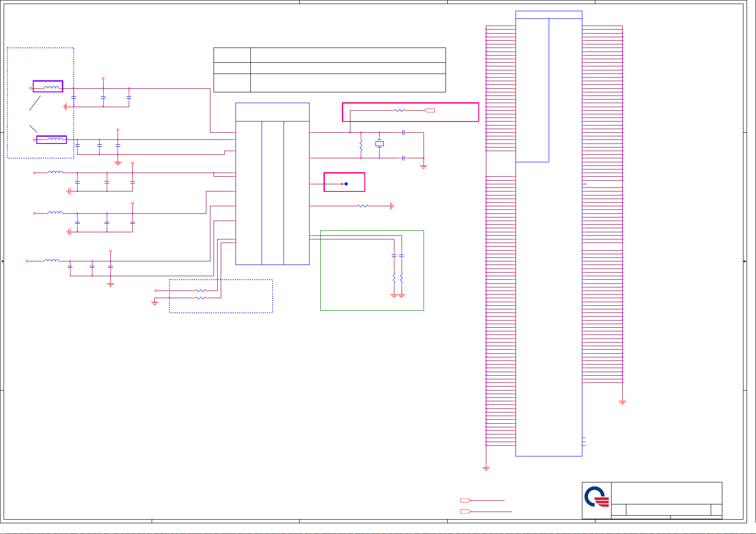Select the ground symbol below the right connector bus

pyautogui.click(x=622, y=403)
